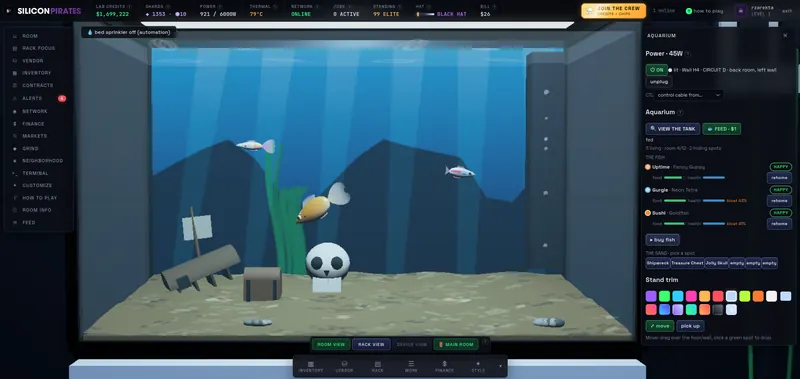Open Contracts in the sidebar

(38, 85)
